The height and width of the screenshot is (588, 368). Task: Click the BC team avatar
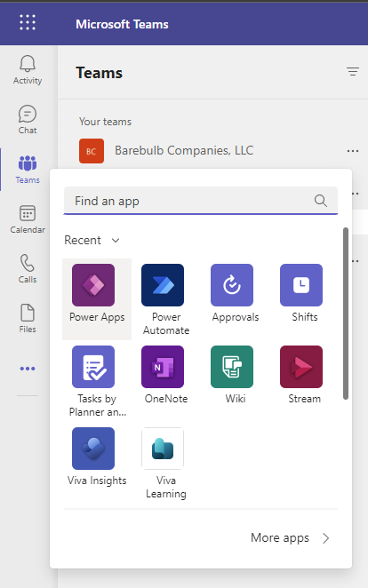click(x=92, y=151)
